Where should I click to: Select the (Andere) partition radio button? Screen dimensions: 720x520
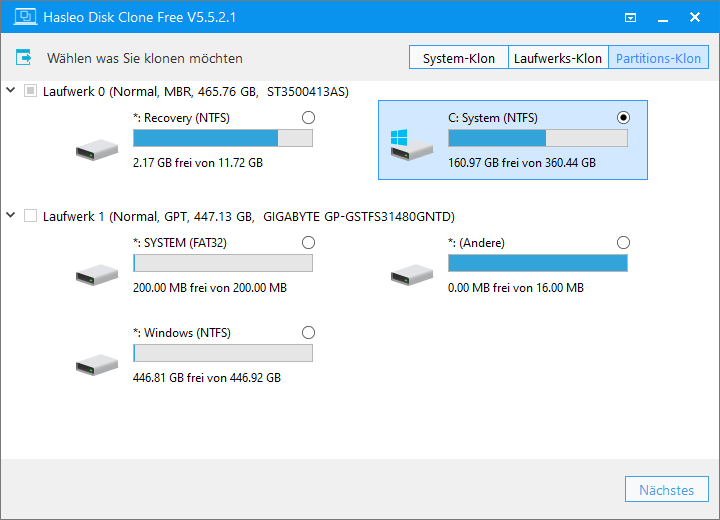coord(623,243)
